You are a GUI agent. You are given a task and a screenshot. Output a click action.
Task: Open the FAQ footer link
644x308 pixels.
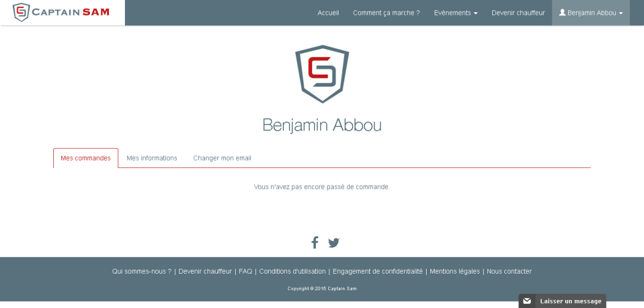[x=245, y=271]
